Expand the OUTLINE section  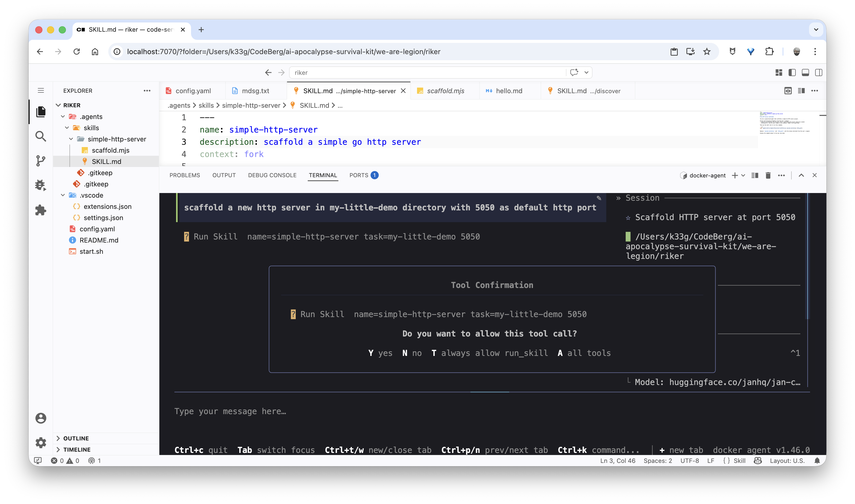coord(76,438)
